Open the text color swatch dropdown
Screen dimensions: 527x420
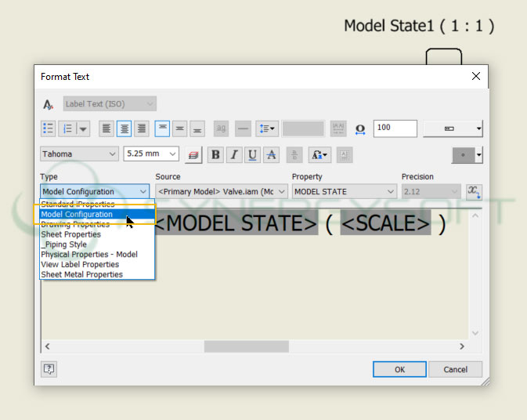point(478,155)
